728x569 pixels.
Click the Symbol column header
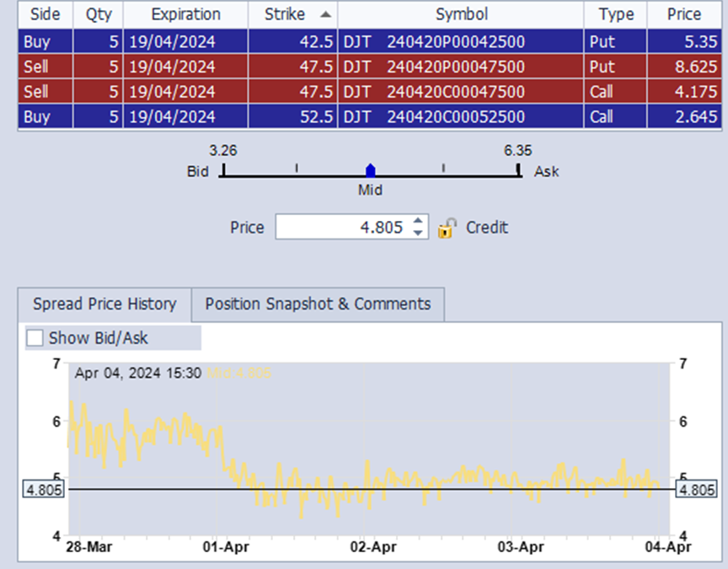click(x=461, y=14)
